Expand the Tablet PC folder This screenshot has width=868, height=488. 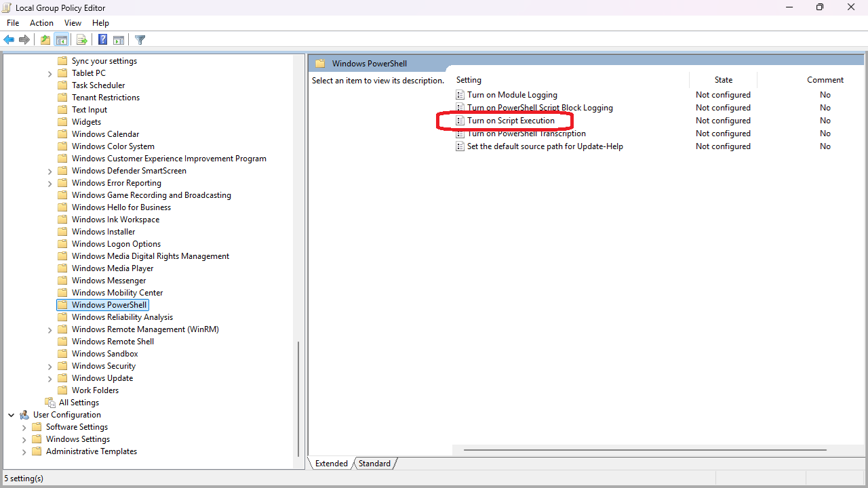coord(50,74)
